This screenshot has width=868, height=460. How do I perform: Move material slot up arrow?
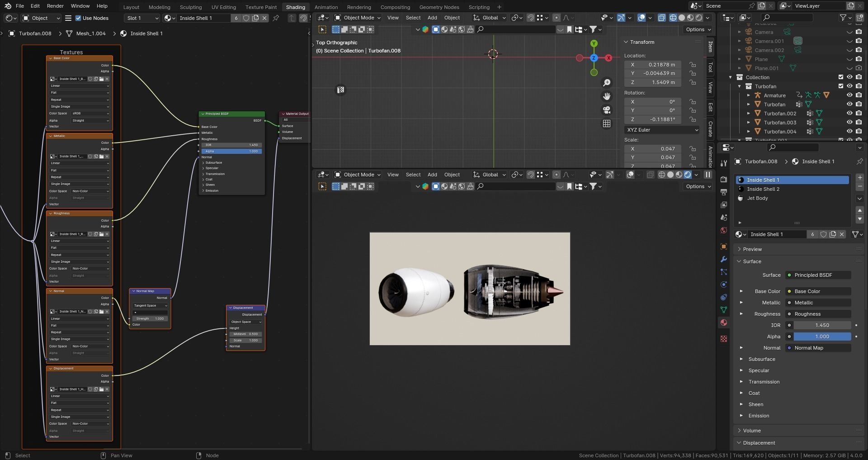click(x=860, y=210)
